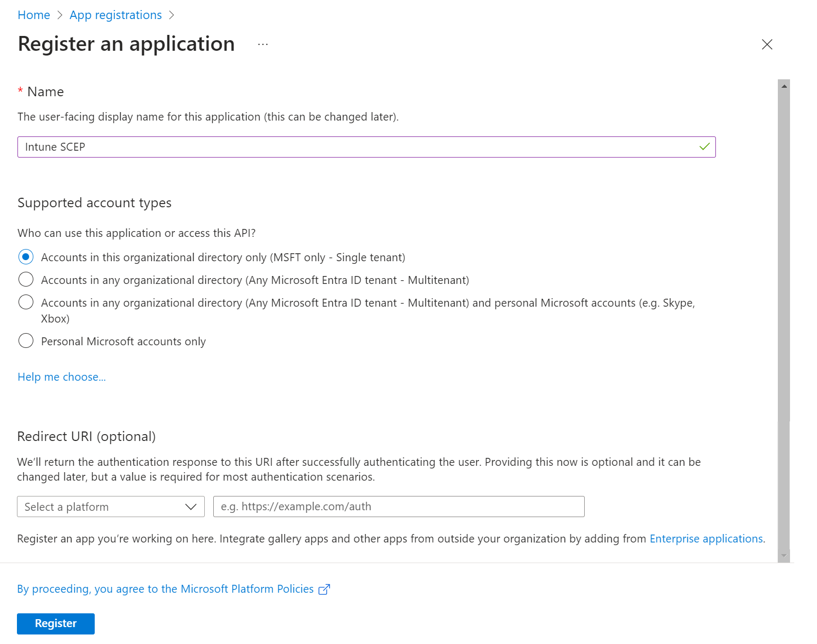817x644 pixels.
Task: Select the Single tenant account option
Action: [26, 257]
